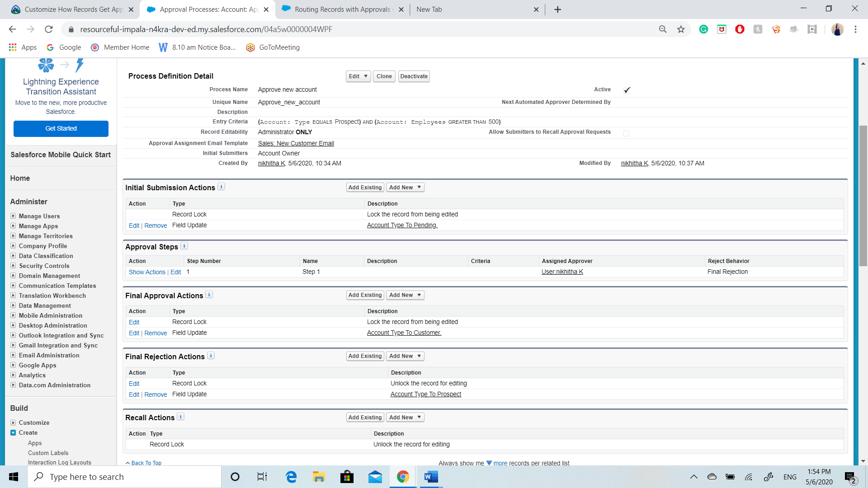Click the browser profile avatar icon
This screenshot has width=868, height=488.
pos(838,29)
